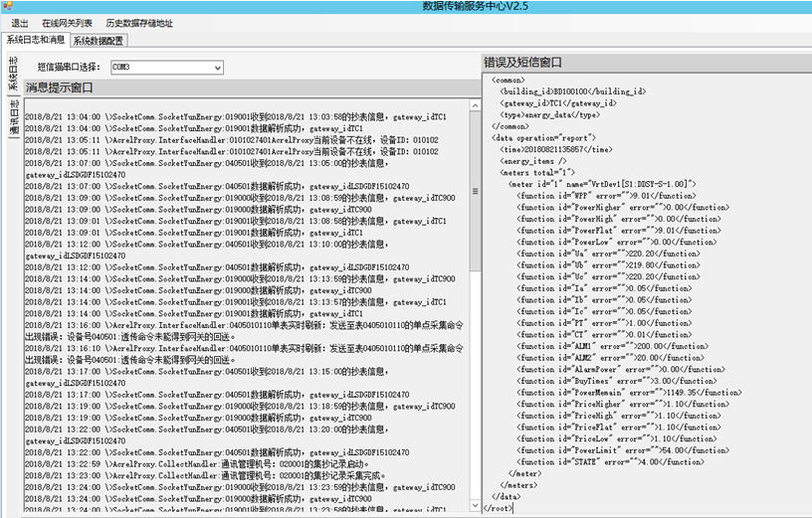The image size is (812, 518).
Task: Click the 消息提示窗口 header
Action: pyautogui.click(x=59, y=87)
